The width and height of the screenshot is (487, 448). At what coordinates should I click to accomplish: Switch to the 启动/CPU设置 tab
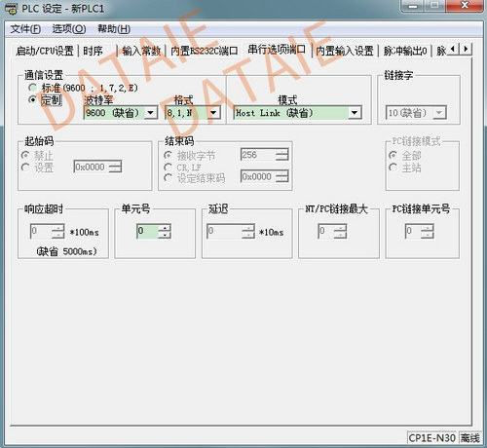[x=45, y=51]
